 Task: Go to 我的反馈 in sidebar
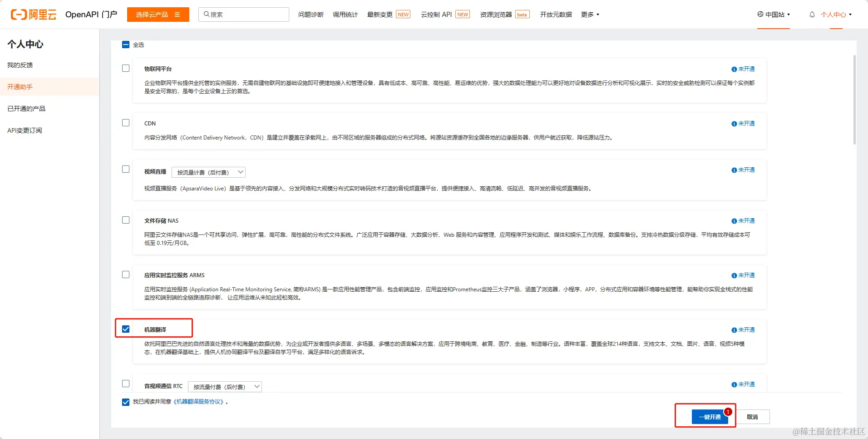click(20, 65)
